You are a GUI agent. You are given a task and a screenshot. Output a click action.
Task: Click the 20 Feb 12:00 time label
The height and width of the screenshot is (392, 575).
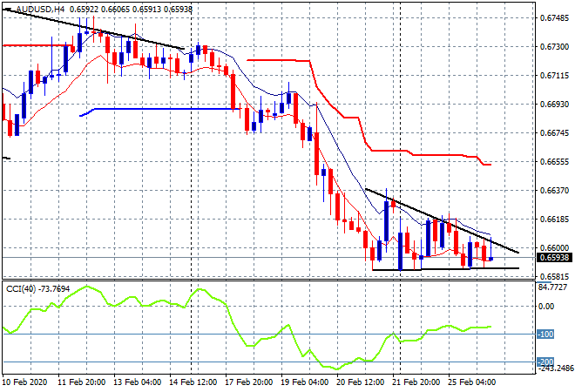[360, 382]
